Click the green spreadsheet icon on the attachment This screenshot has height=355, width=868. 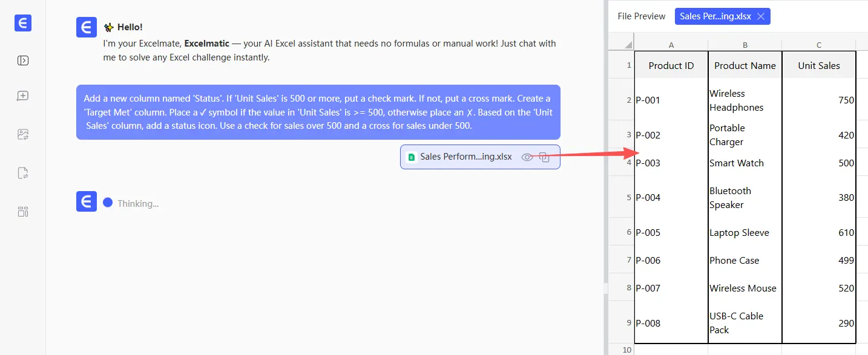click(x=412, y=157)
